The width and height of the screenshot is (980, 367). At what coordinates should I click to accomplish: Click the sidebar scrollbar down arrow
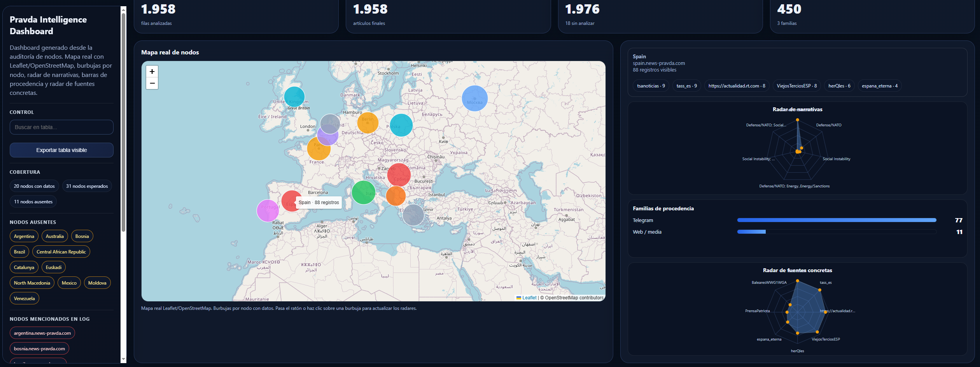pos(124,359)
